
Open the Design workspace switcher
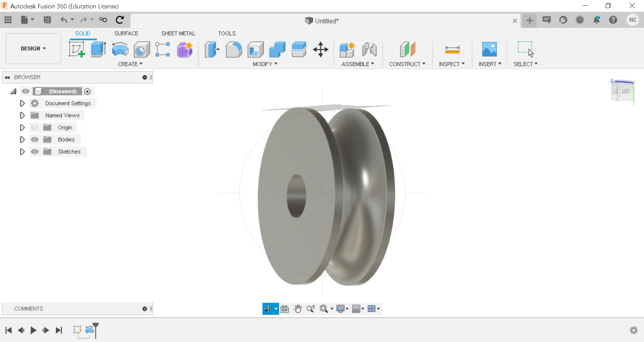click(x=33, y=48)
